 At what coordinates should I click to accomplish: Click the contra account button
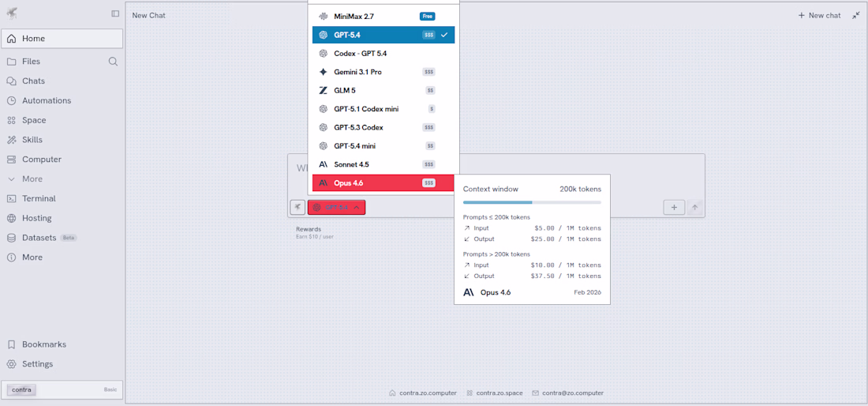[x=21, y=389]
